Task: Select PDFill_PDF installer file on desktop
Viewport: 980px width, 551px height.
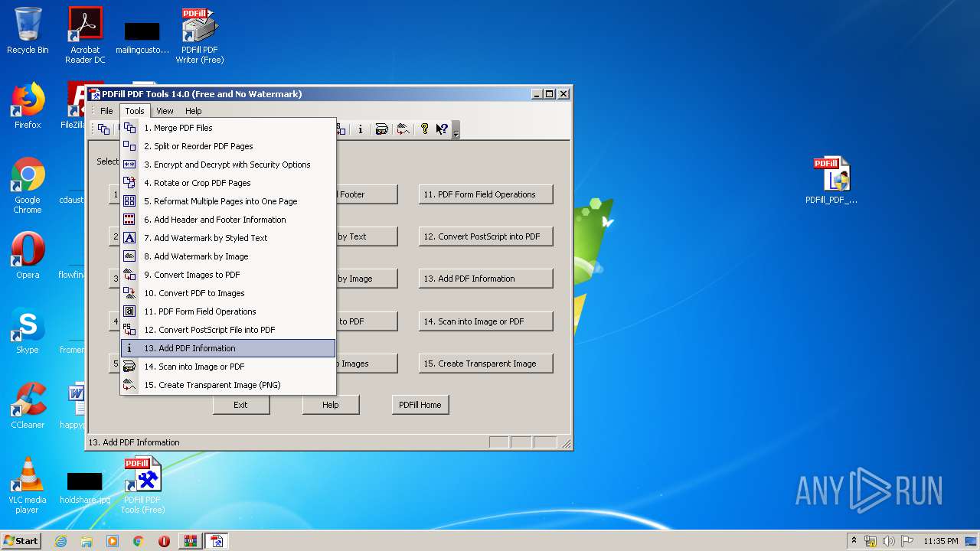Action: click(831, 181)
